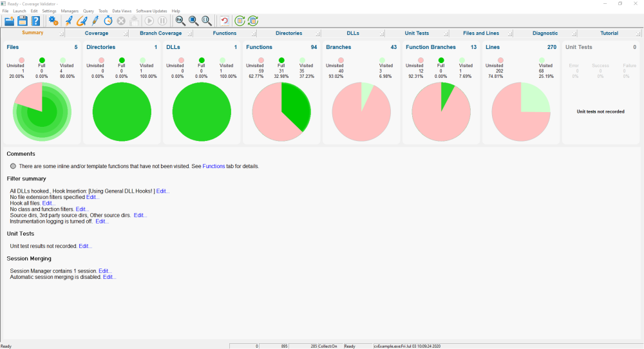
Task: Click the Lines pie chart
Action: click(521, 111)
